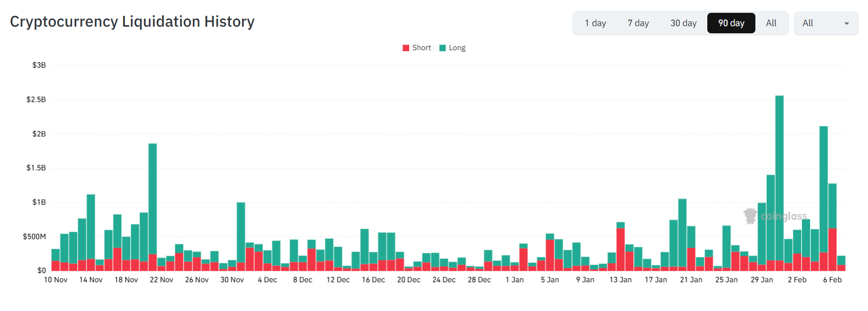Choose the 30 day range tab
Screen dimensions: 868x311
(683, 23)
